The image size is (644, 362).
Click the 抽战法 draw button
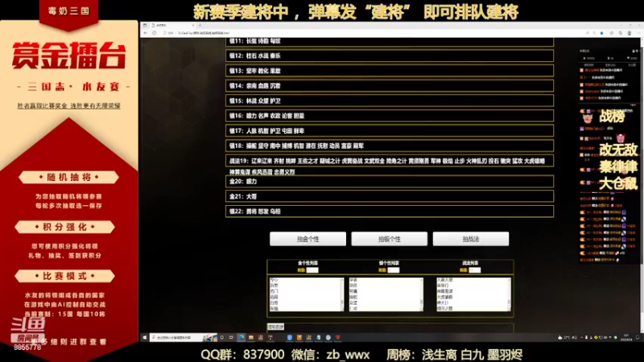[471, 239]
